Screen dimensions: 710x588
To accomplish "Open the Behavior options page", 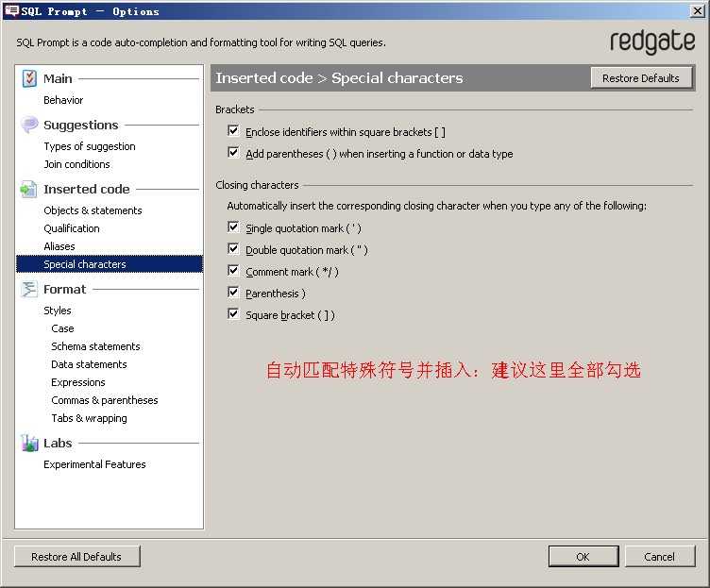I will point(63,100).
